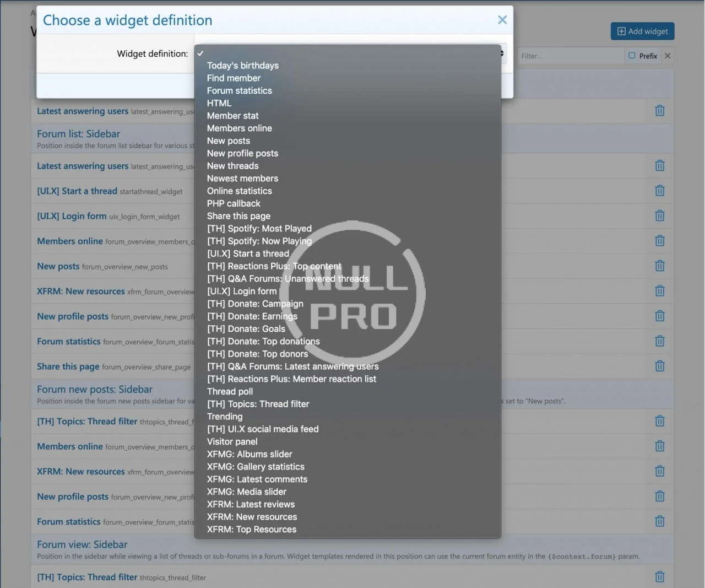Open the New profile posts widget link
705x588 pixels.
point(73,316)
